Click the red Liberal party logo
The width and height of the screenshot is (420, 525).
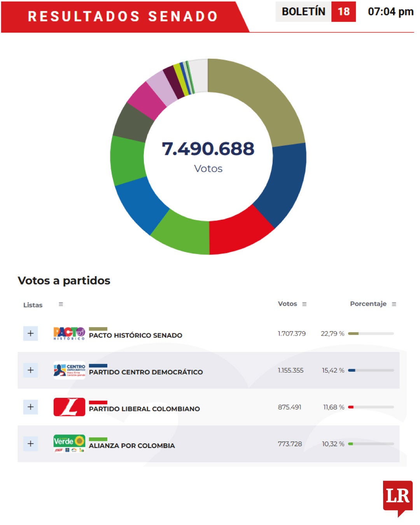[x=69, y=407]
